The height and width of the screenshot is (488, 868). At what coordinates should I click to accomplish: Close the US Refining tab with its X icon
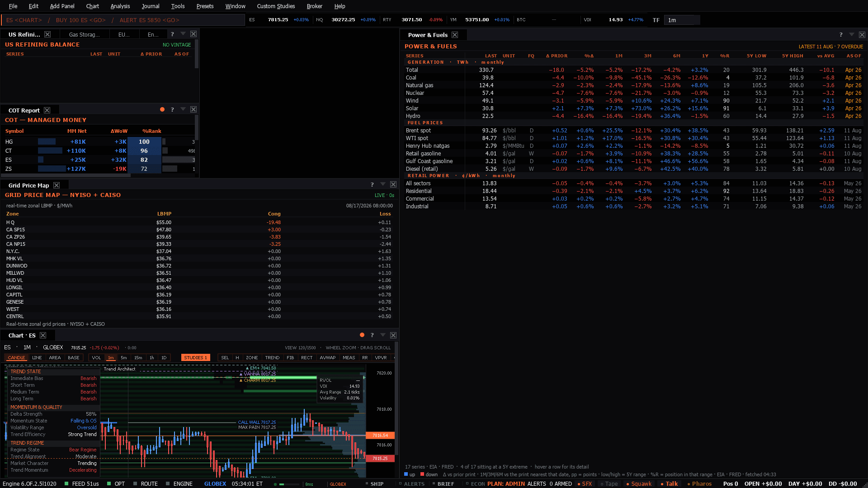(x=47, y=34)
